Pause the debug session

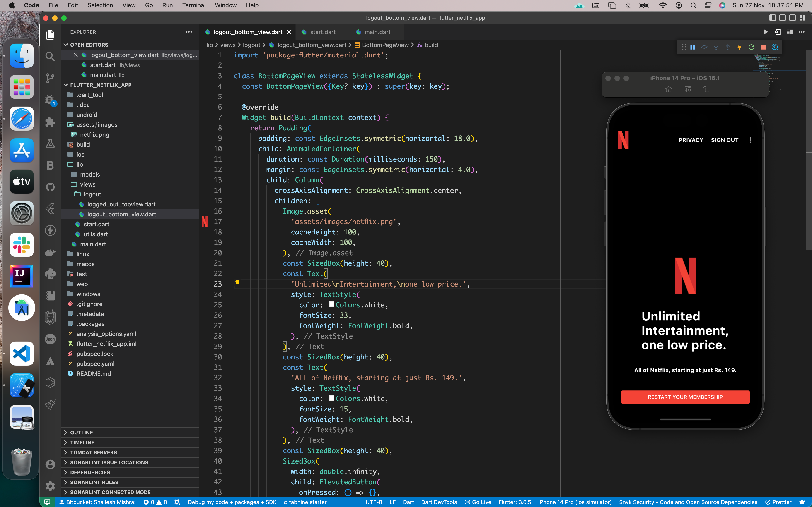click(x=693, y=47)
